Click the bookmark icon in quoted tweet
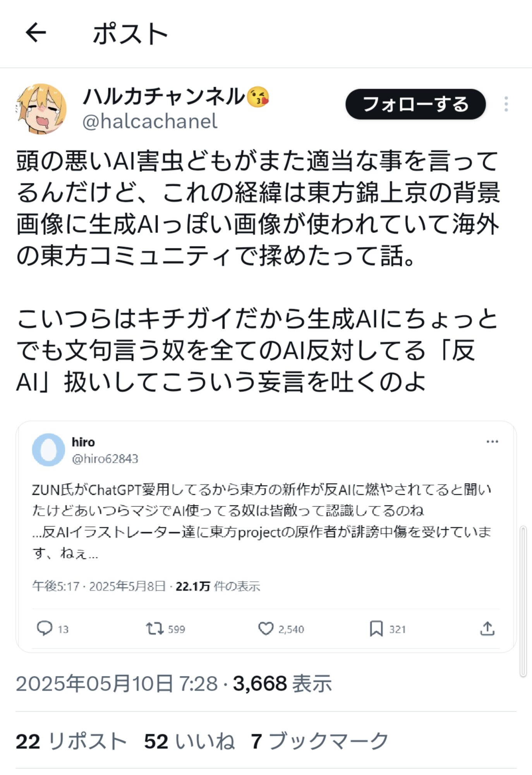The height and width of the screenshot is (775, 532). pos(376,628)
